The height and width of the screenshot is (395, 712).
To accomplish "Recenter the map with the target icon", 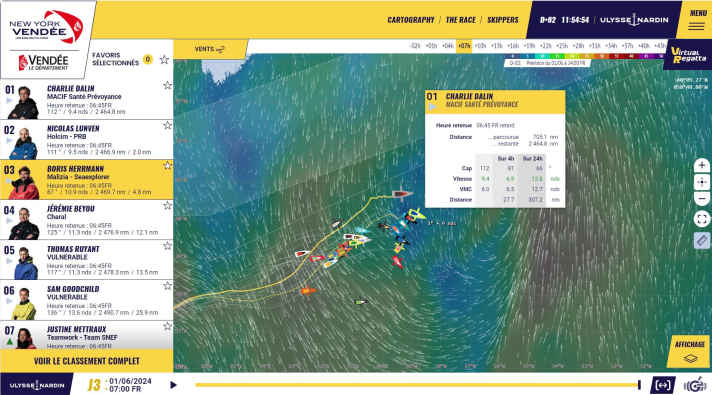I will tap(702, 182).
